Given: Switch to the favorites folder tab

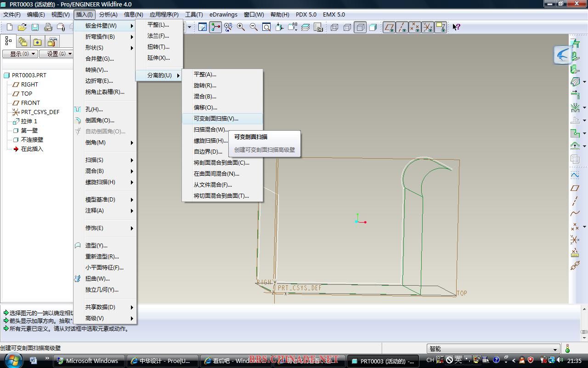Looking at the screenshot, I should pyautogui.click(x=37, y=42).
